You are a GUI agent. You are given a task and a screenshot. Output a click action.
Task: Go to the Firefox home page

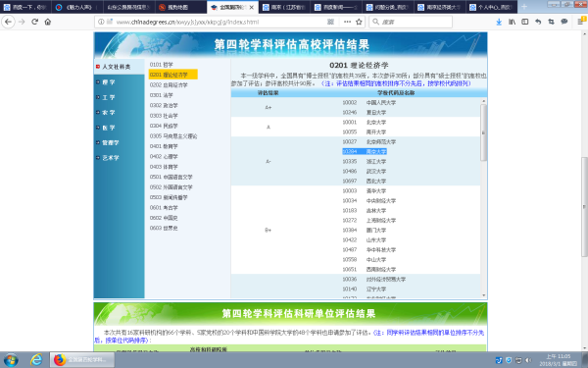48,22
